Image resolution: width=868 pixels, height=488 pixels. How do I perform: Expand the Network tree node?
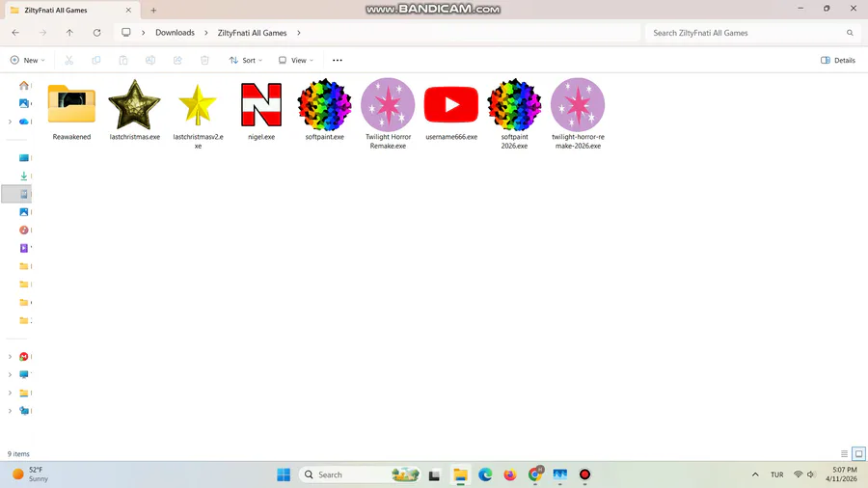click(10, 411)
